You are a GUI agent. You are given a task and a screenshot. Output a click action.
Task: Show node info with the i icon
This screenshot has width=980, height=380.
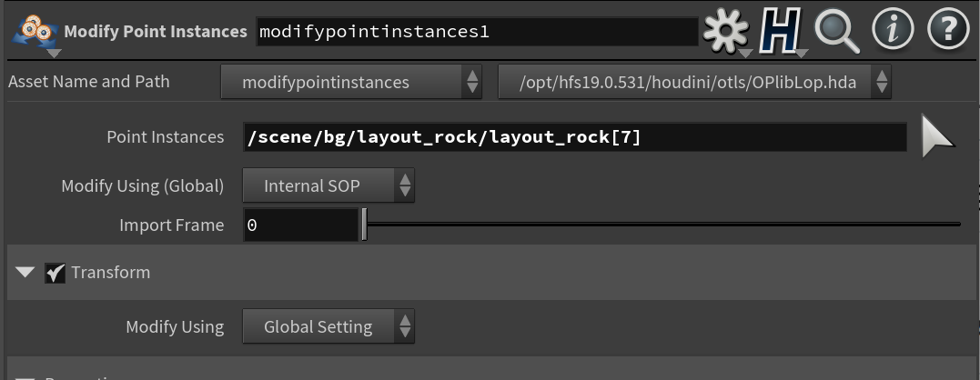(x=894, y=30)
